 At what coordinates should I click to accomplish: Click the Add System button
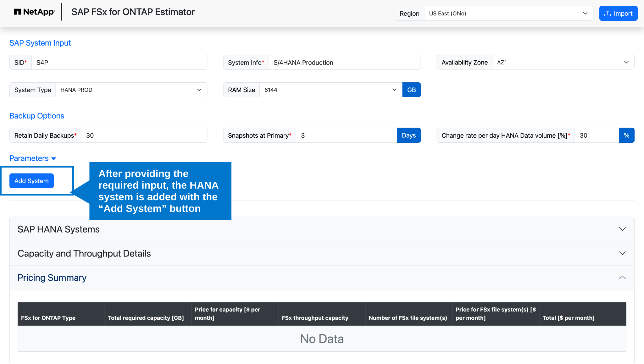tap(31, 181)
